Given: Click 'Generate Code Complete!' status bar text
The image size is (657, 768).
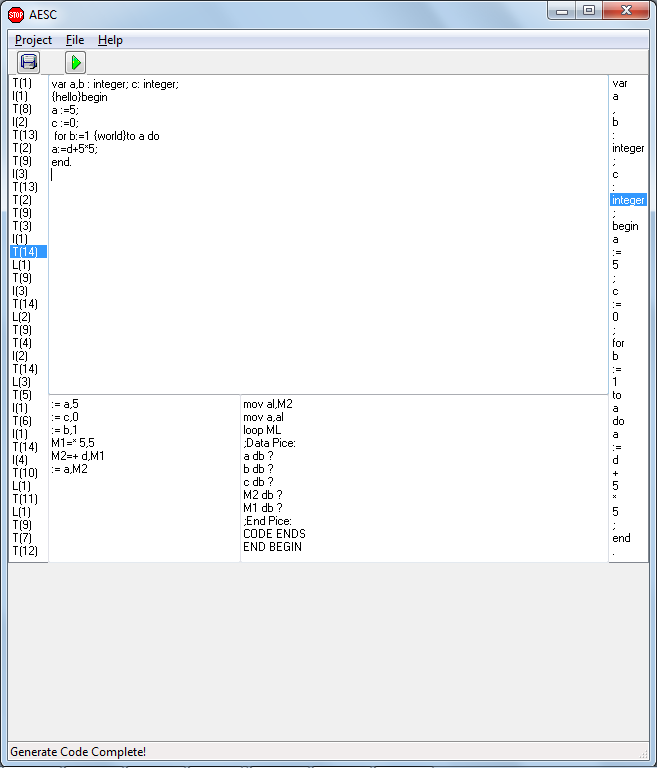Looking at the screenshot, I should 78,752.
